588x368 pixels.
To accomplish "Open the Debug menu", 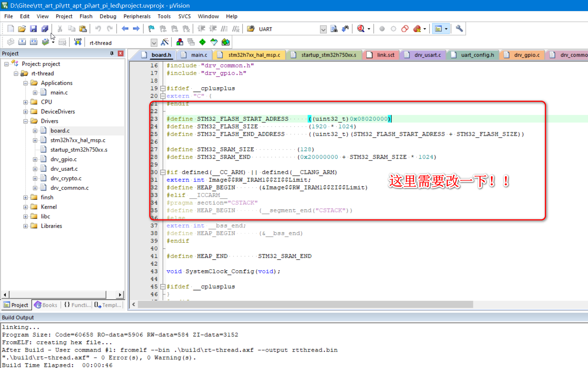I will 108,16.
